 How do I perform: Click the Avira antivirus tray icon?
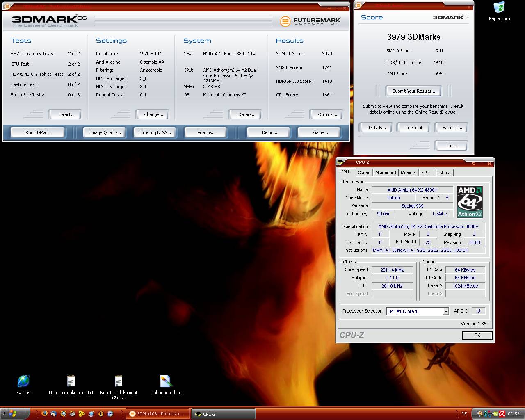502,414
